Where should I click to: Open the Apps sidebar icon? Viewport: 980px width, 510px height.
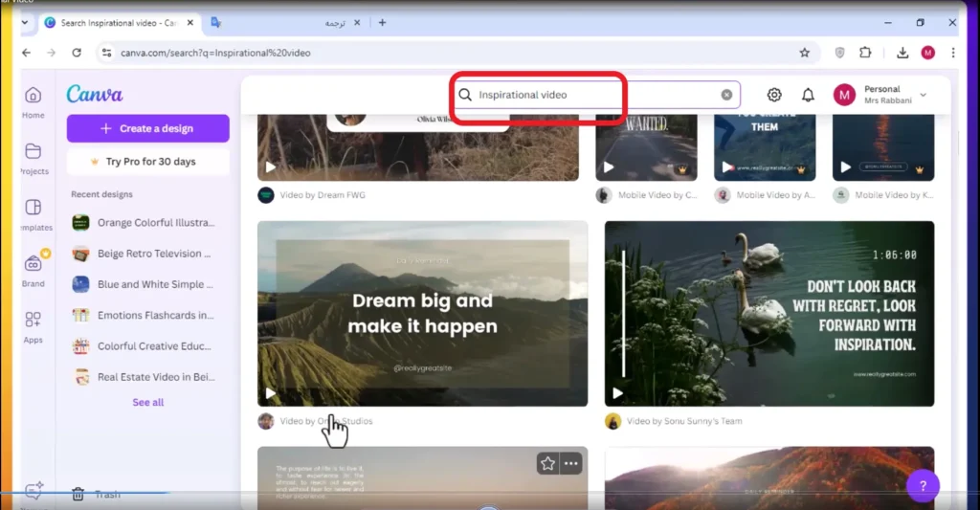(x=33, y=320)
